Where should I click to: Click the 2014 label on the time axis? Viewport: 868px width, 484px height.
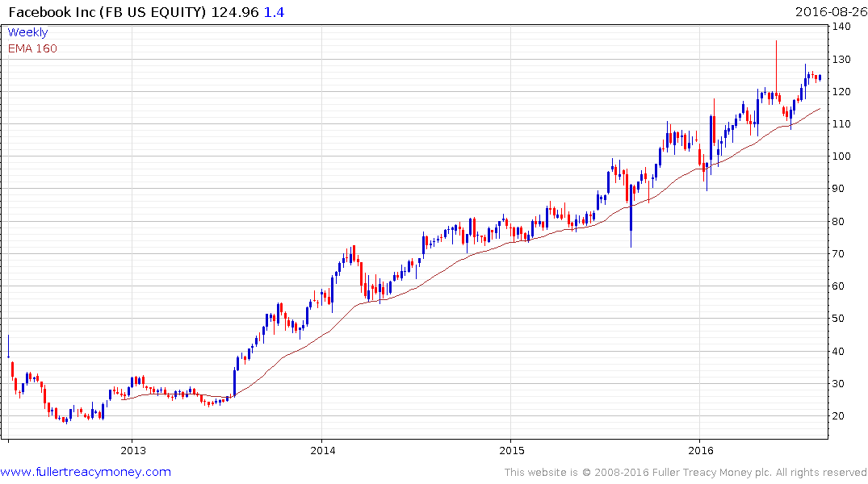[x=323, y=450]
